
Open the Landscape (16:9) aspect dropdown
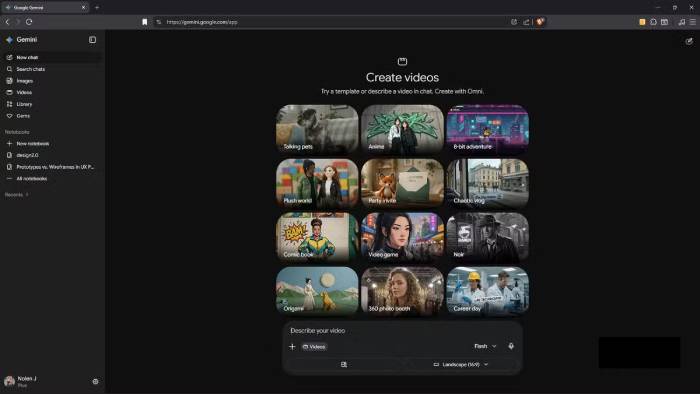point(461,365)
